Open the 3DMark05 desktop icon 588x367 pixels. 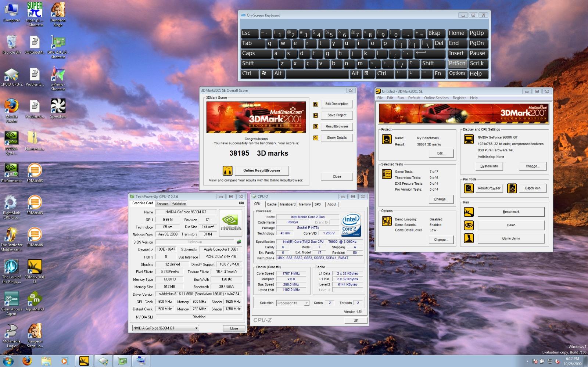click(35, 205)
